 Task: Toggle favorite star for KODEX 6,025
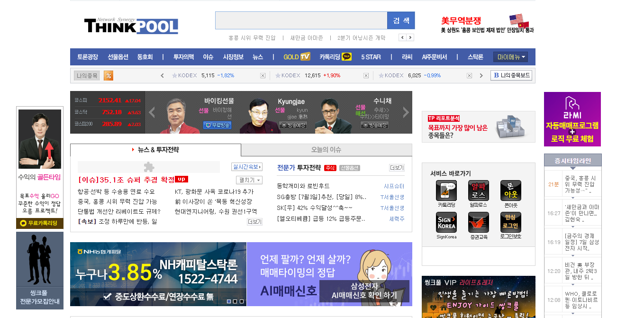click(x=381, y=75)
